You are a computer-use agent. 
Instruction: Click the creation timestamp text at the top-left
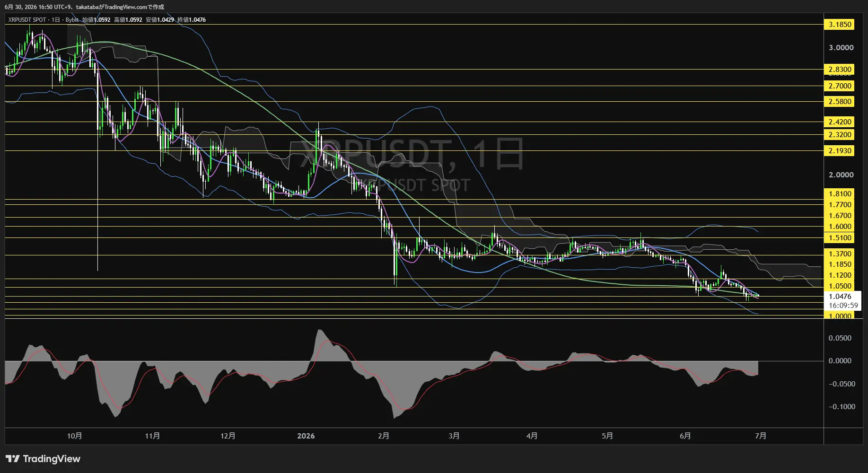pyautogui.click(x=84, y=7)
